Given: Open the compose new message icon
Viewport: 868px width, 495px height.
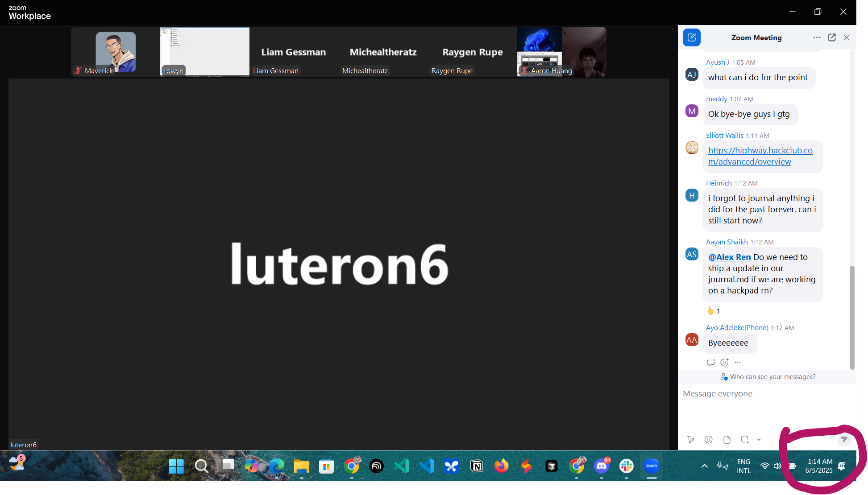Looking at the screenshot, I should click(692, 37).
